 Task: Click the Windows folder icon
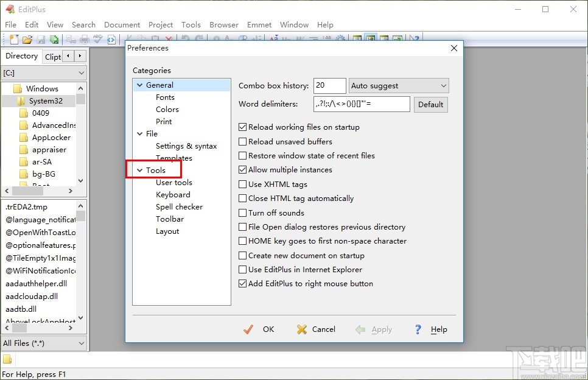tap(17, 89)
